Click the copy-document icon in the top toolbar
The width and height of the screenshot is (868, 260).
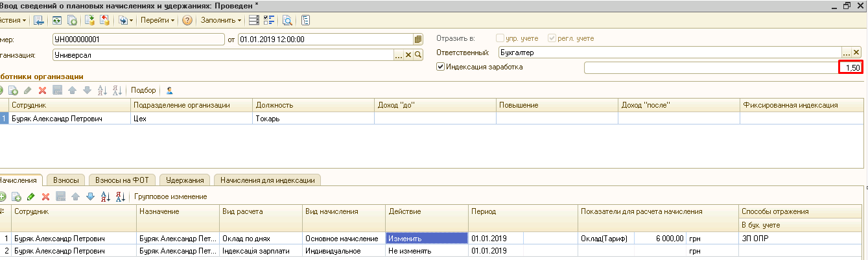[73, 20]
